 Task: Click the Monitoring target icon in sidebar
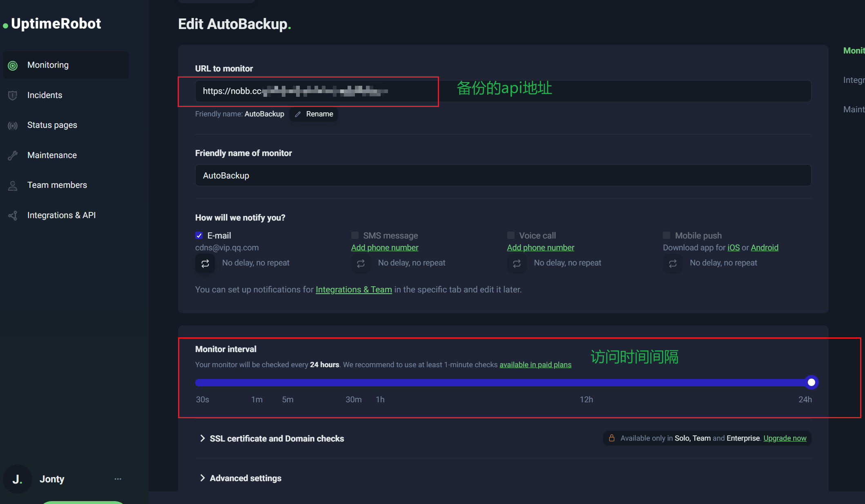[13, 65]
